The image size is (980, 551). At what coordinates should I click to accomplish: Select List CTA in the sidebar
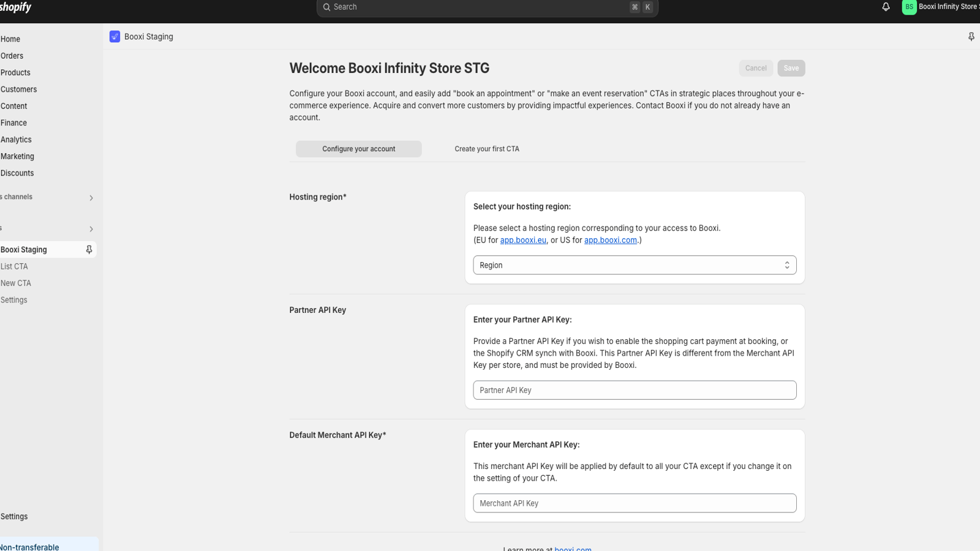pos(14,266)
